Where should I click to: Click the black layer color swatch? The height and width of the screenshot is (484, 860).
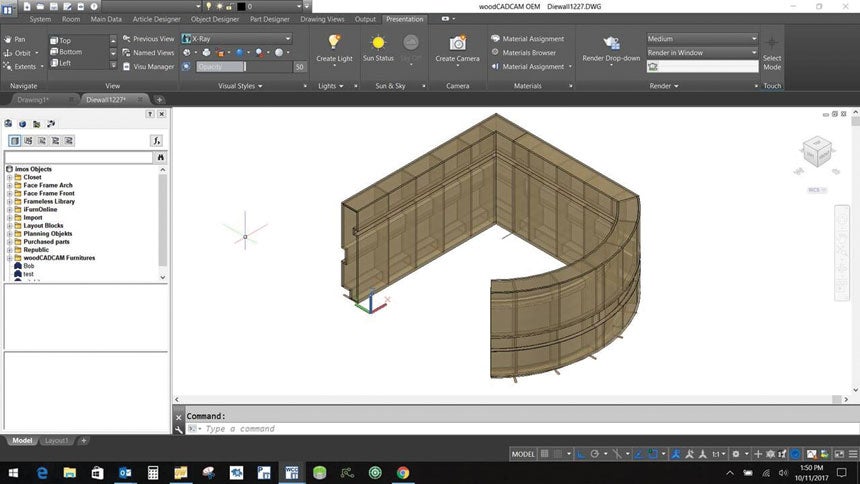241,7
